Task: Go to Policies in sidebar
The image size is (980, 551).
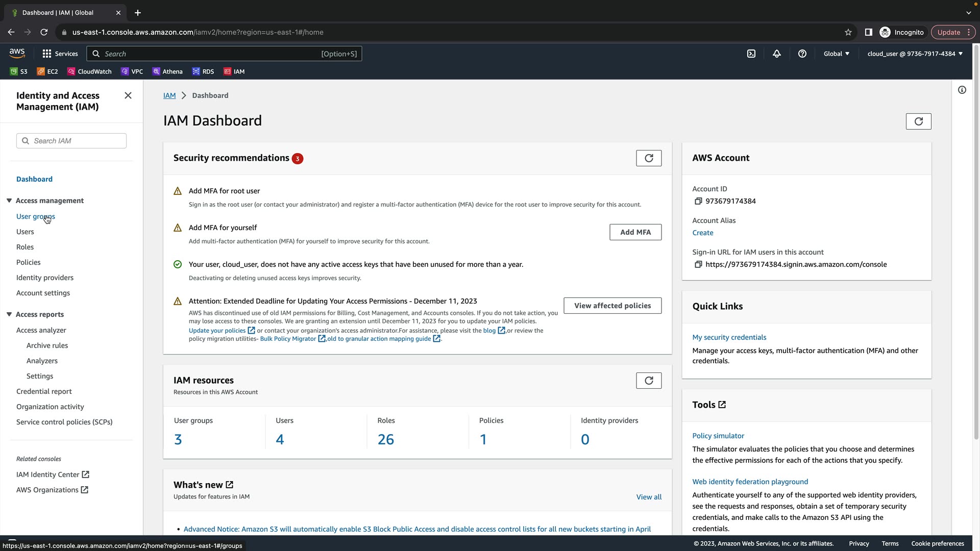Action: 29,262
